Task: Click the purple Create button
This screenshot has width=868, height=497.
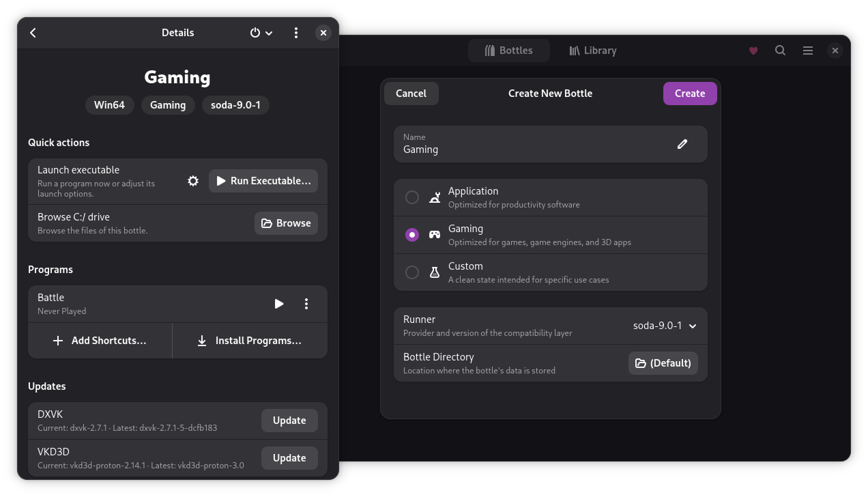Action: (x=689, y=94)
